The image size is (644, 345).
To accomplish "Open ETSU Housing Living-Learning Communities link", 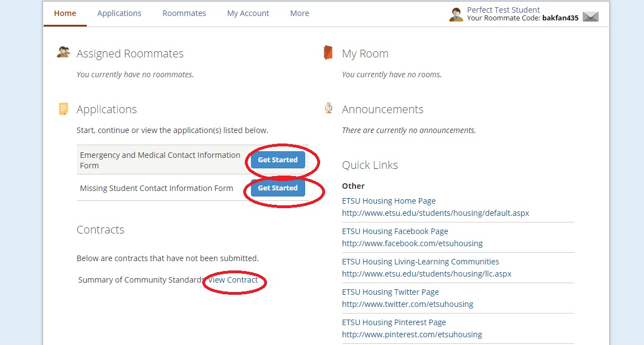I will (x=420, y=262).
